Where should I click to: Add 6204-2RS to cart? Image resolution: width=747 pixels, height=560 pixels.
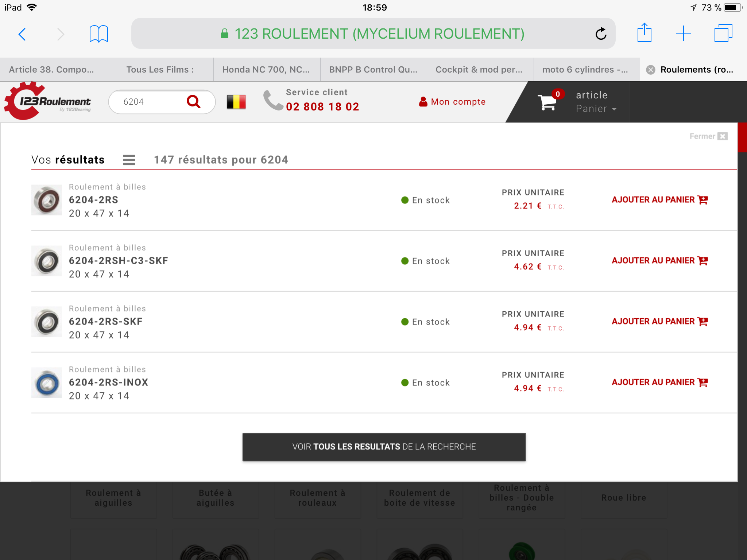click(x=659, y=200)
